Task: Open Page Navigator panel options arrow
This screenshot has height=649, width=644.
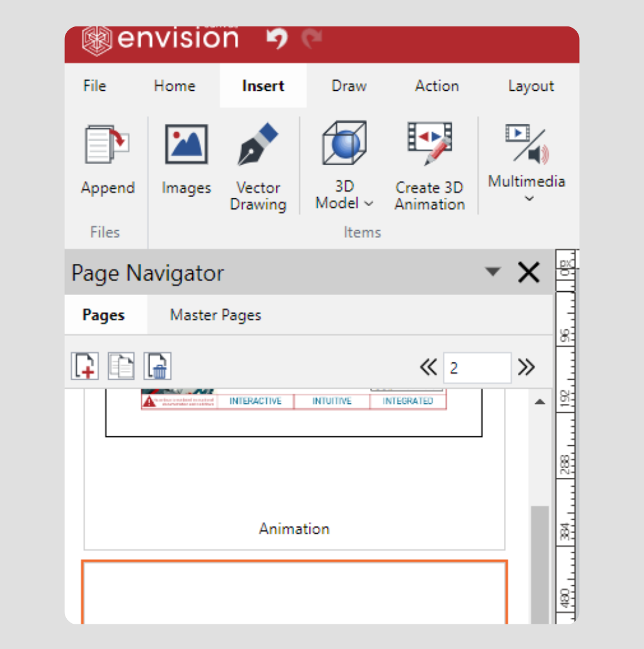Action: pyautogui.click(x=493, y=272)
